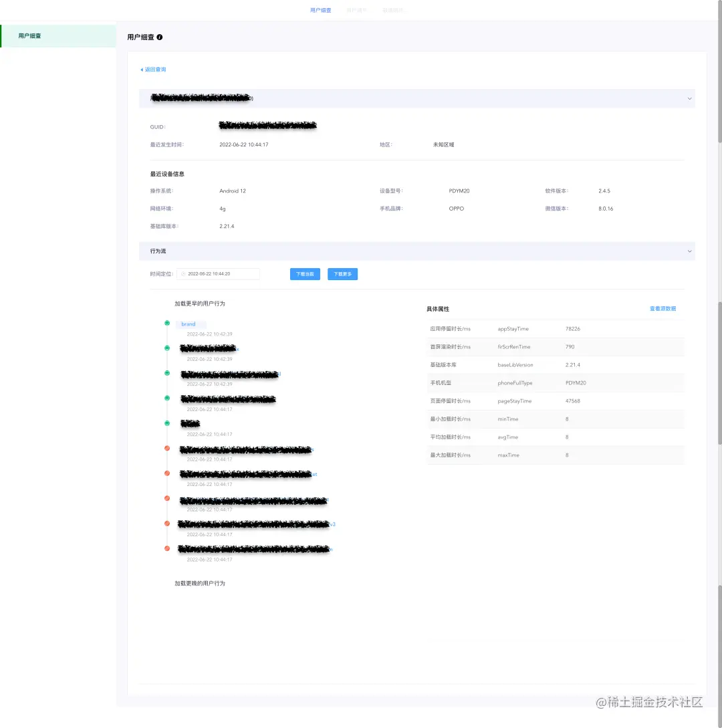Click the first green dot dated 10:44:17
The width and height of the screenshot is (722, 728).
click(x=167, y=398)
